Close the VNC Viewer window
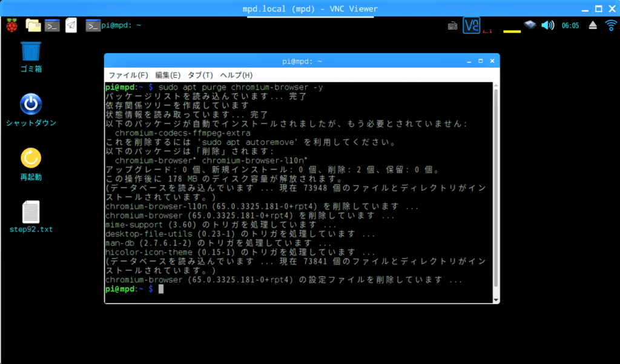Viewport: 620px width, 364px height. 612,8
